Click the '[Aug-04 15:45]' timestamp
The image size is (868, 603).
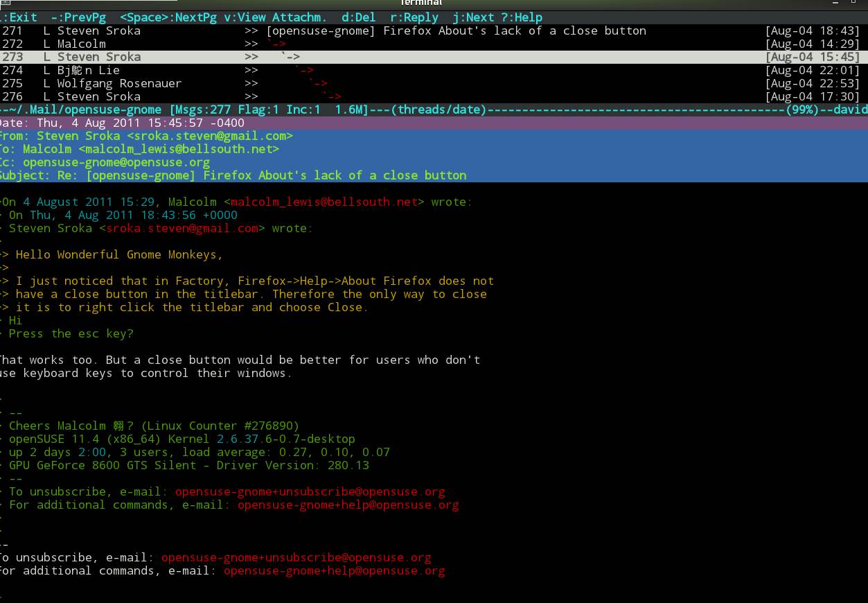coord(813,57)
